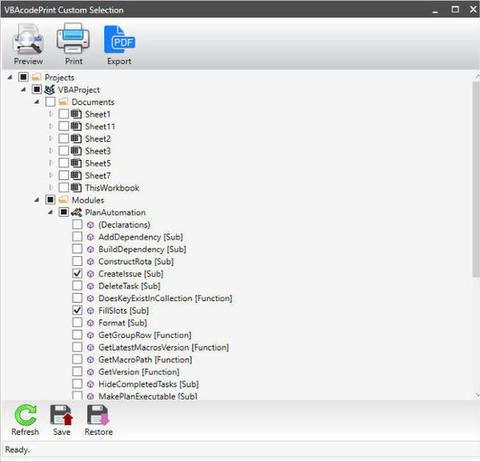This screenshot has width=480, height=462.
Task: Open the Preview magnifier icon
Action: coord(28,39)
